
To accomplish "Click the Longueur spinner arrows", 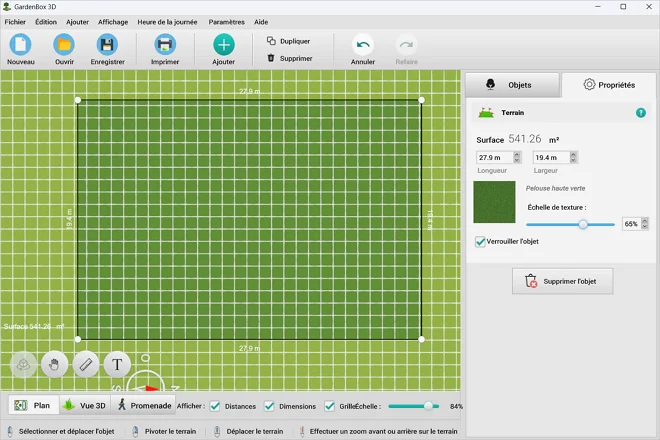I will (x=517, y=157).
